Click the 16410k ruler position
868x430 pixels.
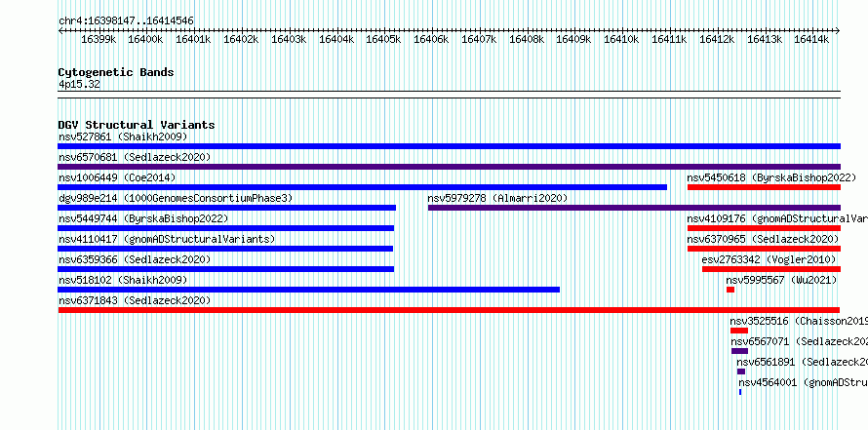(621, 39)
